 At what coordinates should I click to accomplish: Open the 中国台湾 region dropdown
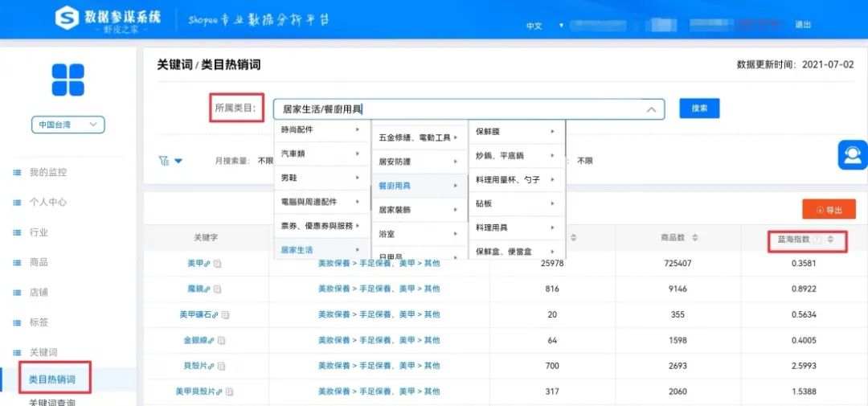point(68,125)
